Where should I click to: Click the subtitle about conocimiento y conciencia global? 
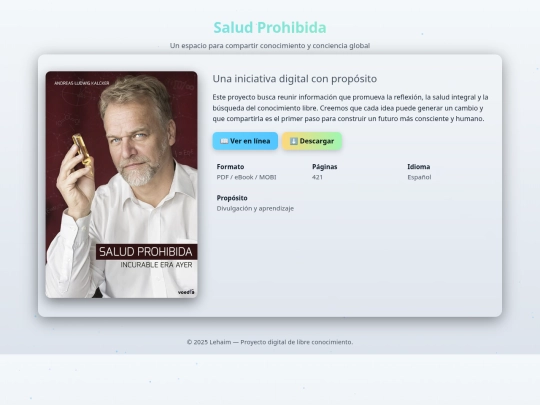coord(270,45)
